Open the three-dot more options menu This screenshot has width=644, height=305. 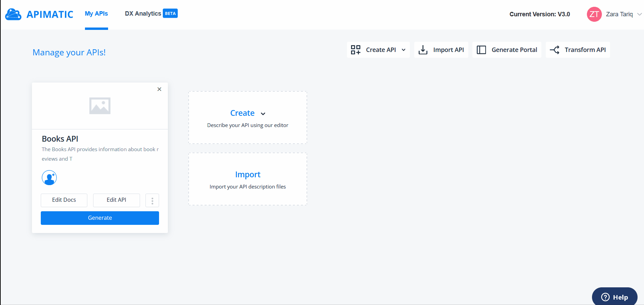(x=152, y=200)
